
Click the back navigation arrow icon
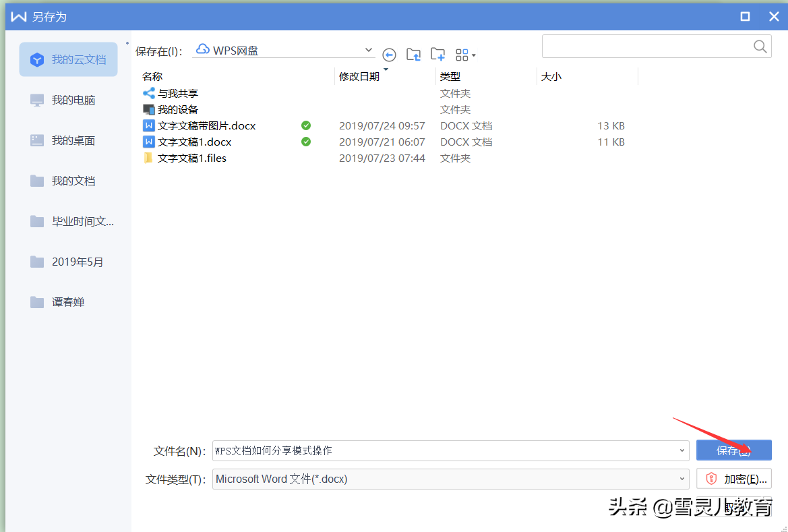[x=389, y=55]
